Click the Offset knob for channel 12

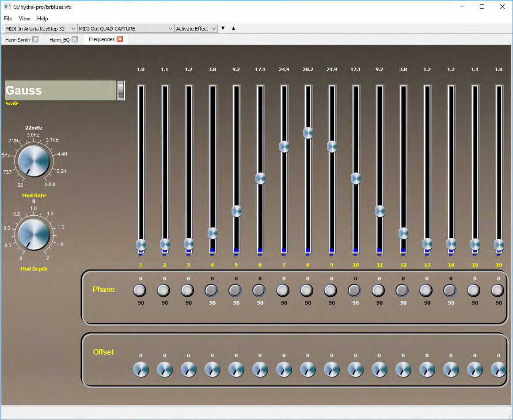(403, 370)
